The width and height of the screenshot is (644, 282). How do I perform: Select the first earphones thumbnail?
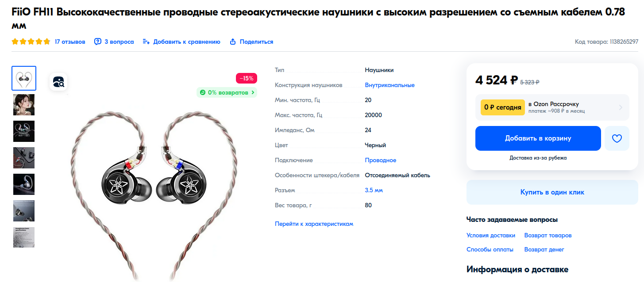point(24,78)
